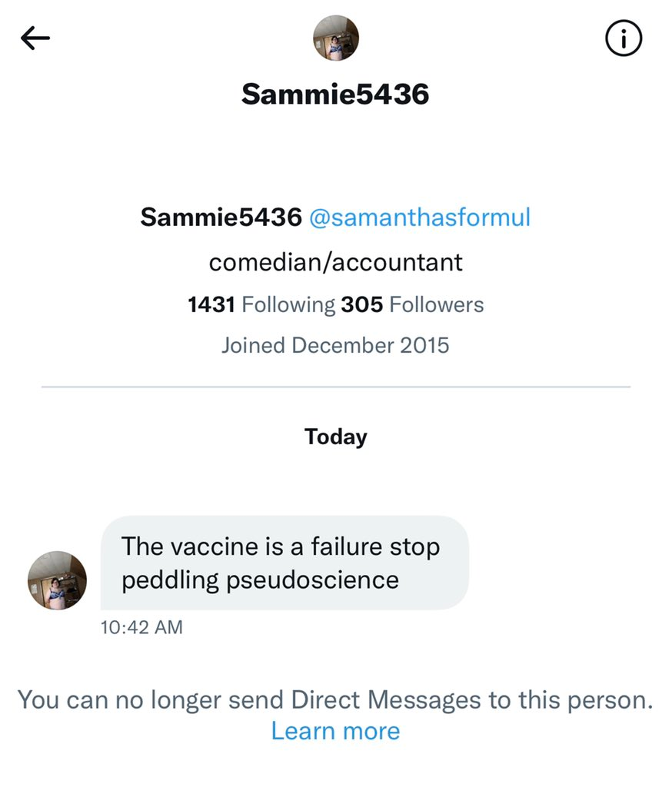Open the conversation info icon
672x787 pixels.
[x=624, y=38]
